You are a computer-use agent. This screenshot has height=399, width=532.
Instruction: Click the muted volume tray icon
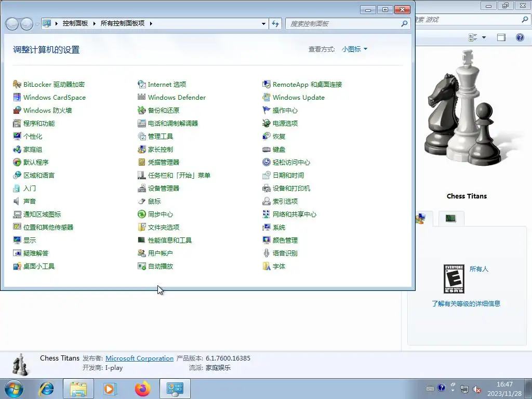[x=477, y=389]
